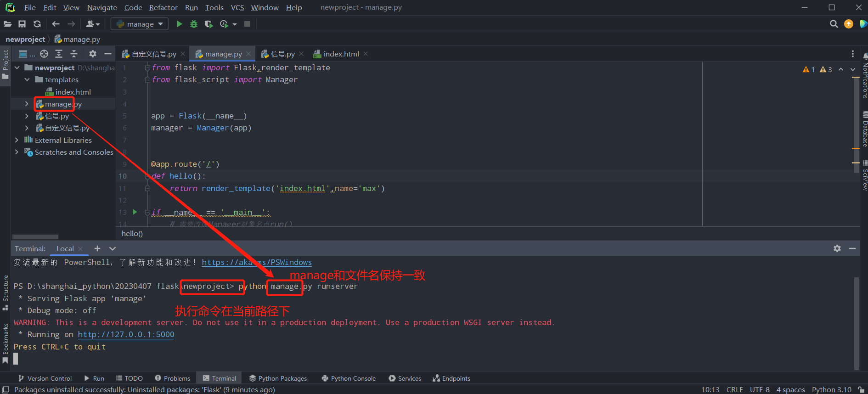The image size is (868, 394).
Task: Open the Python Packages tool window
Action: point(278,378)
